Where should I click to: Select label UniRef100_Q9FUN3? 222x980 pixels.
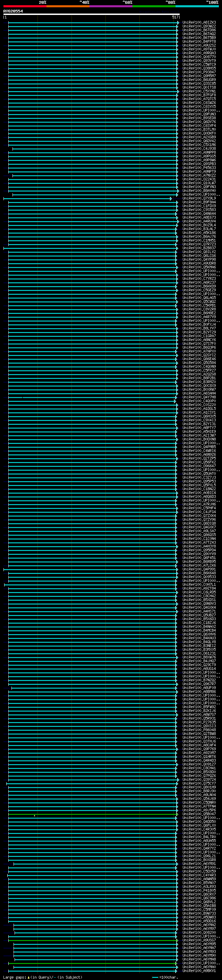pyautogui.click(x=199, y=114)
